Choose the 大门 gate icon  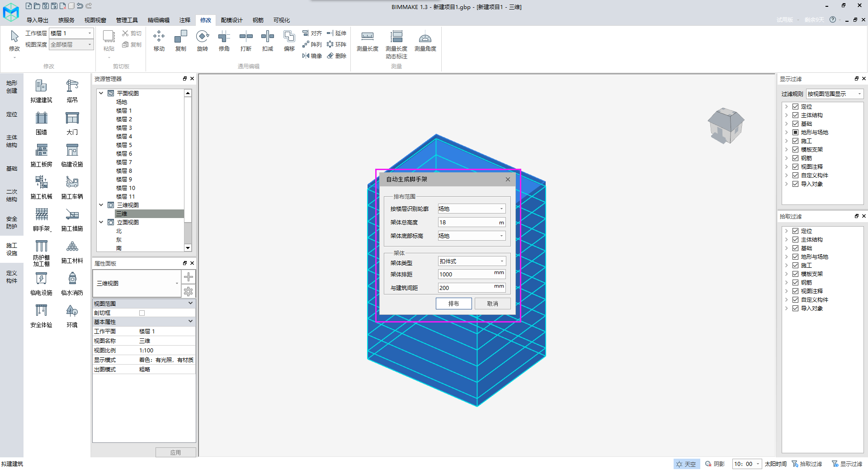[72, 123]
